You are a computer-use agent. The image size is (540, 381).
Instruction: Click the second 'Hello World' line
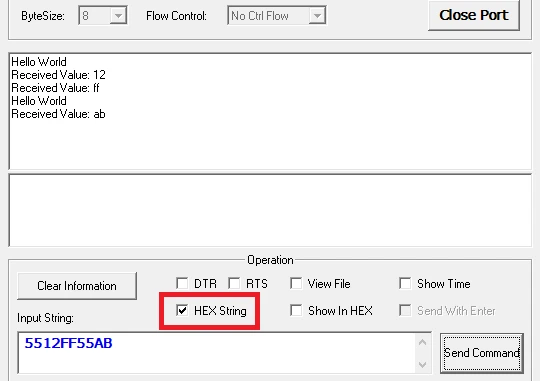[x=39, y=101]
